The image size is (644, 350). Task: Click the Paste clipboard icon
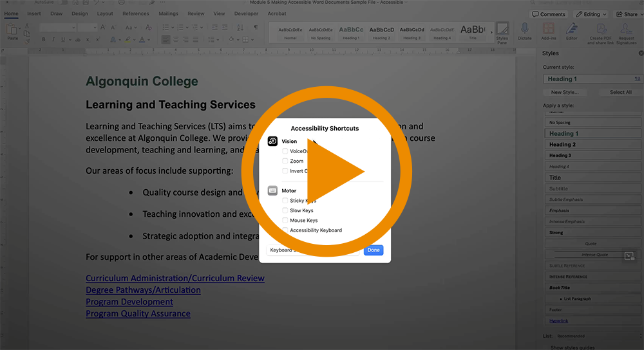[12, 30]
